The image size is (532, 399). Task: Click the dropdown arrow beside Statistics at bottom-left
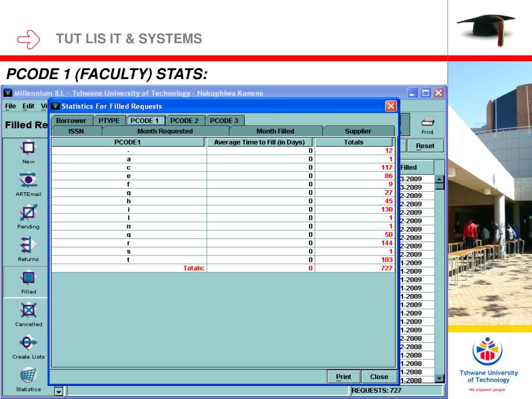(59, 392)
